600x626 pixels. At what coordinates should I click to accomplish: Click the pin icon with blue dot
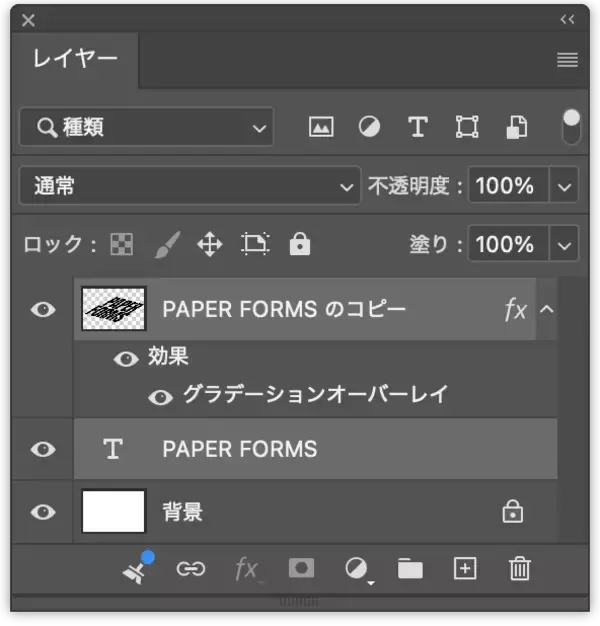pos(138,568)
